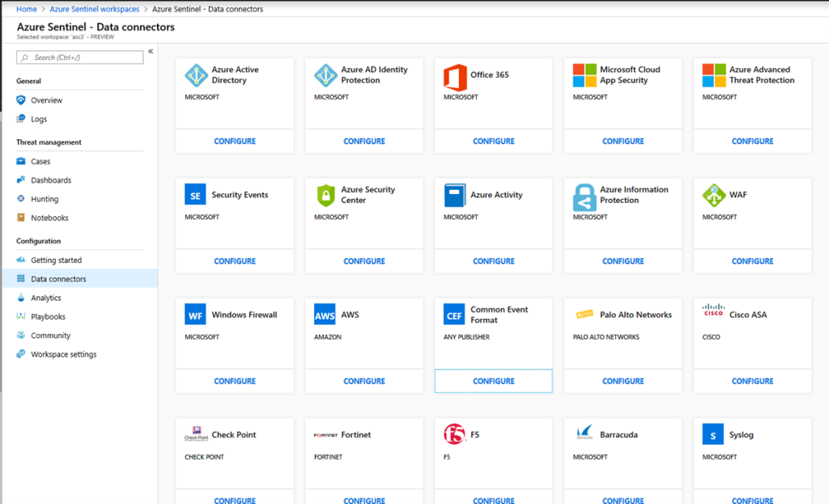The height and width of the screenshot is (504, 829).
Task: Click the Windows Firewall WF icon
Action: pyautogui.click(x=196, y=315)
